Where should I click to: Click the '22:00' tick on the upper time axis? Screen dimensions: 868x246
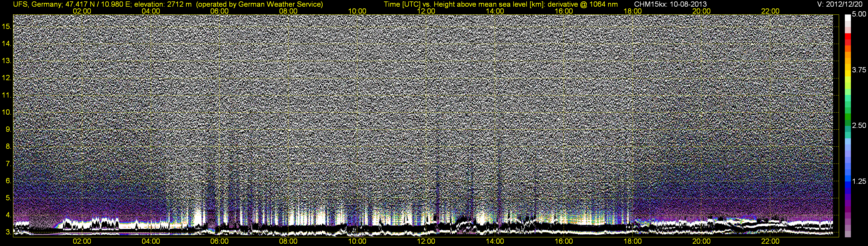pyautogui.click(x=770, y=11)
